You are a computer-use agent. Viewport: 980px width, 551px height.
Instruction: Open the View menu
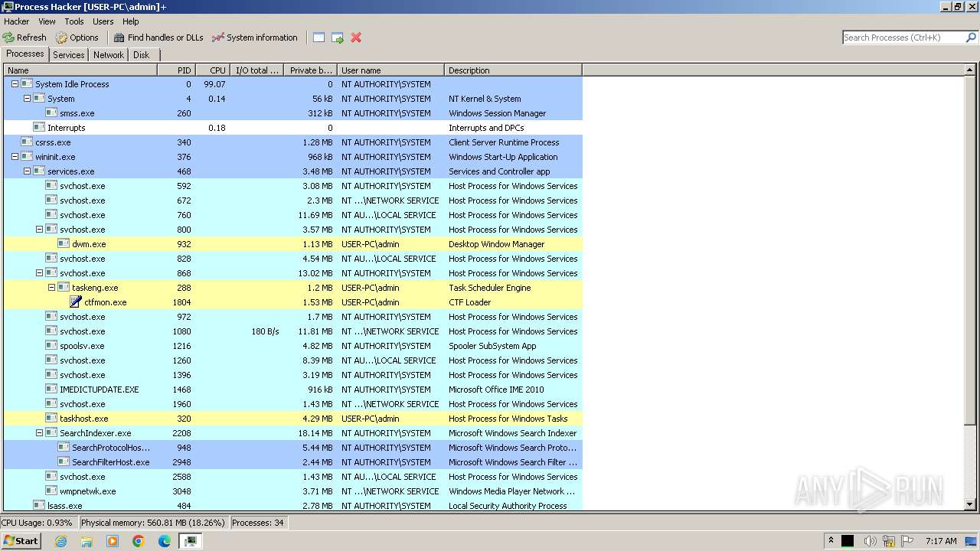click(47, 21)
